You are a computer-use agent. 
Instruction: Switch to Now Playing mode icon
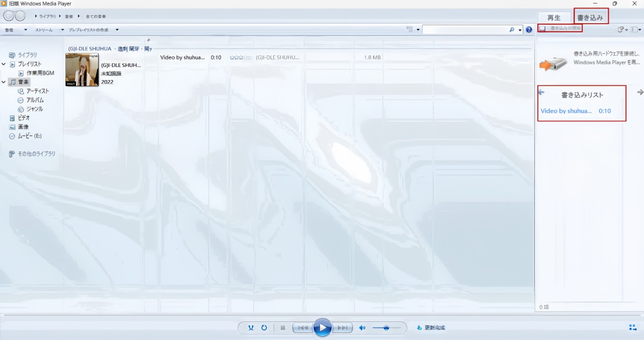[x=633, y=328]
